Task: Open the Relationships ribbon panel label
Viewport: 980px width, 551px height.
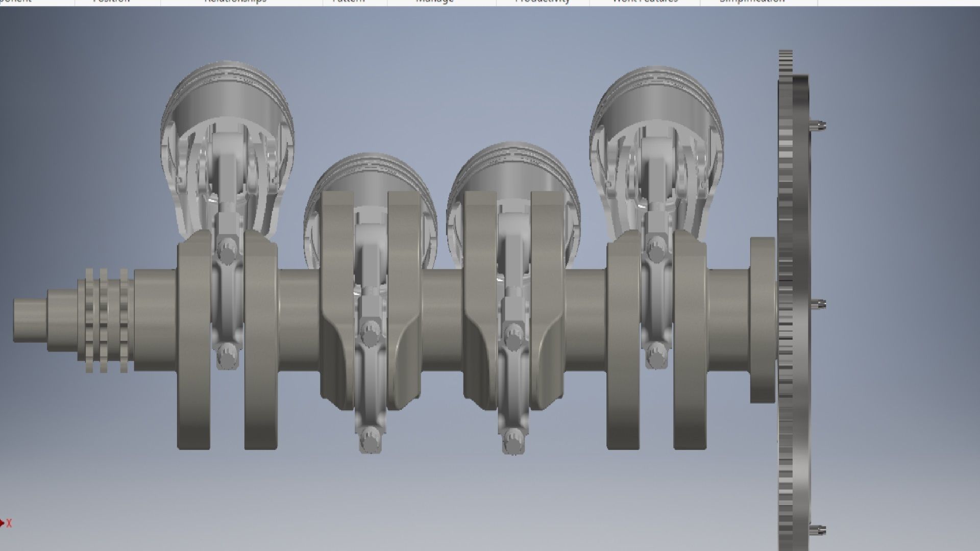Action: click(235, 2)
